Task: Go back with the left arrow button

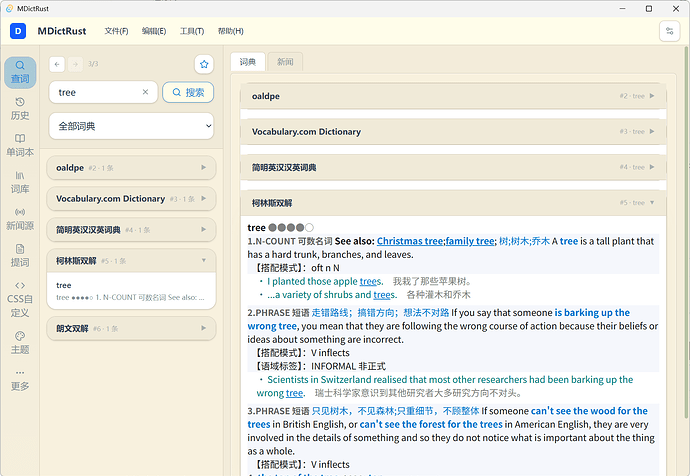Action: [57, 64]
